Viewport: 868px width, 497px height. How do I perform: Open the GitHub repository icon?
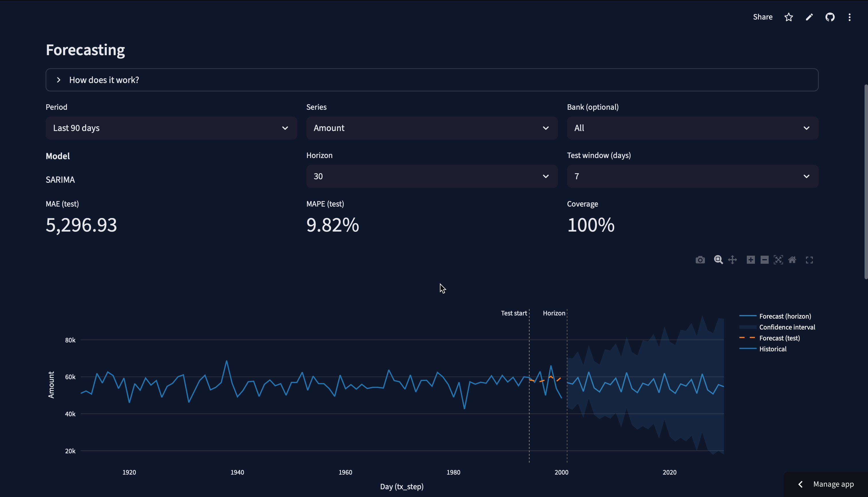pyautogui.click(x=830, y=17)
